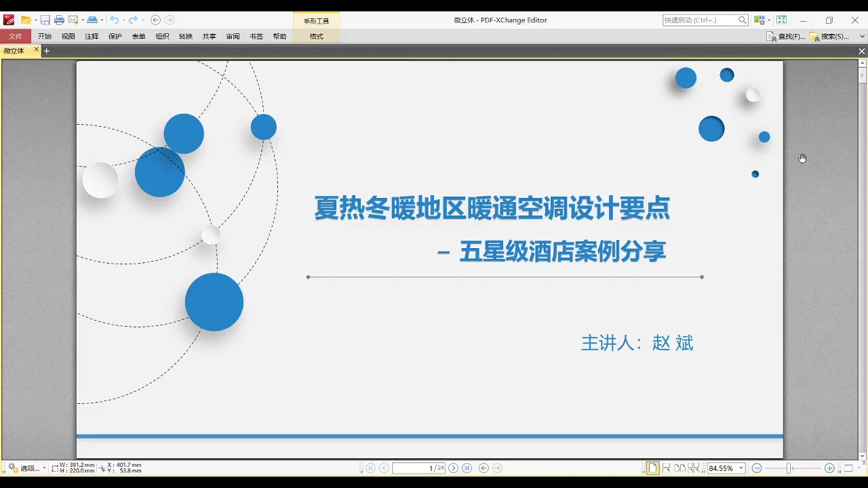868x488 pixels.
Task: Go to next page in status bar
Action: 454,468
